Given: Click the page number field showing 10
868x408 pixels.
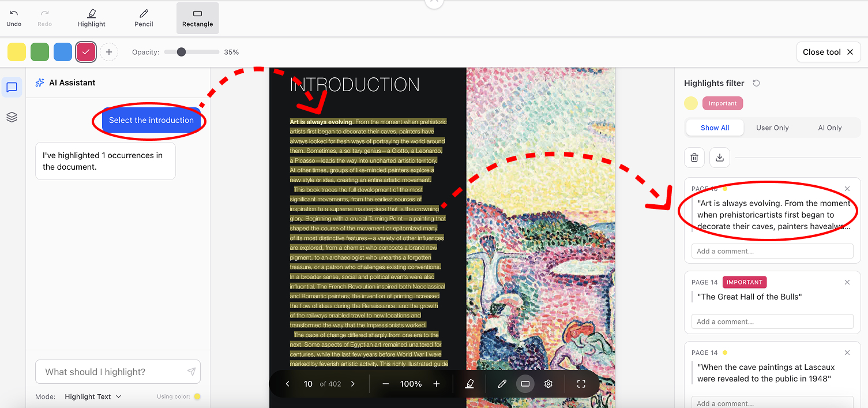Looking at the screenshot, I should 308,384.
